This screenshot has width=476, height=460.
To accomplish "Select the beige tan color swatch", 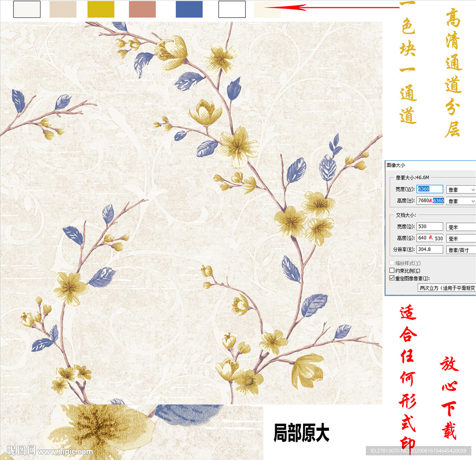I will [x=63, y=9].
